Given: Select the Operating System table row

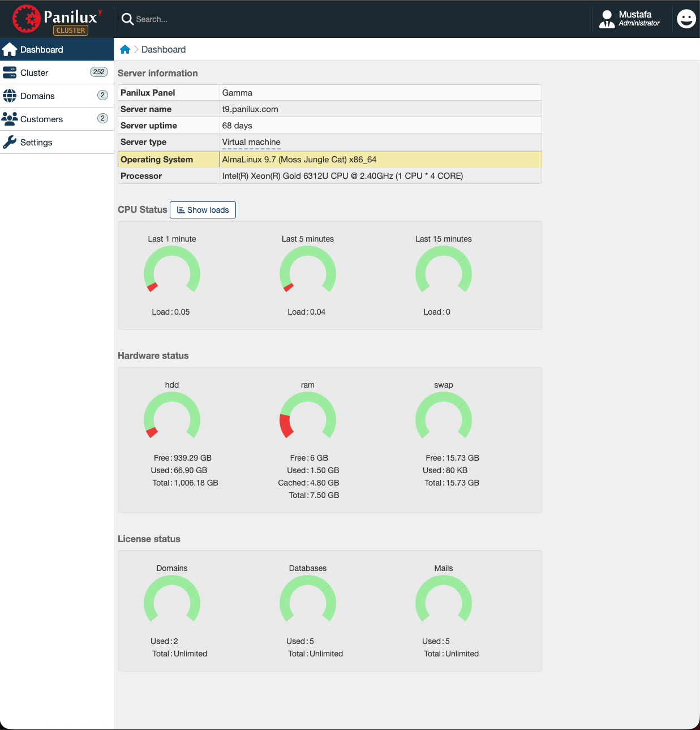Looking at the screenshot, I should point(329,160).
